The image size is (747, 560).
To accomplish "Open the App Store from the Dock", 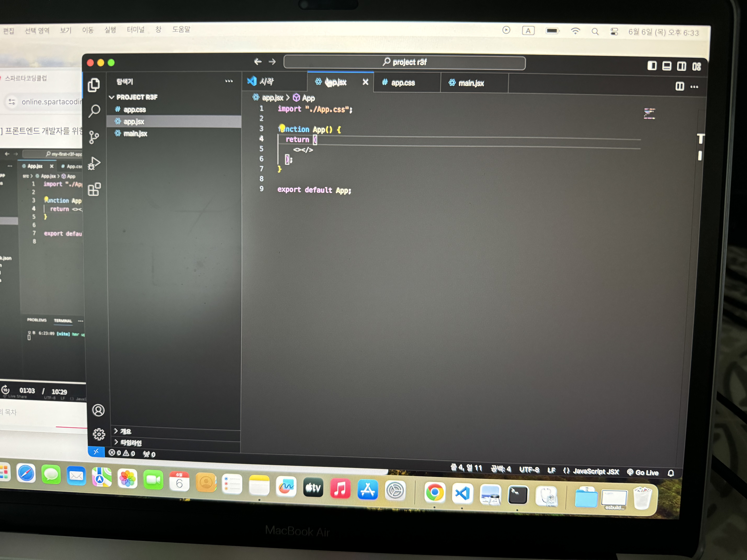I will [368, 489].
